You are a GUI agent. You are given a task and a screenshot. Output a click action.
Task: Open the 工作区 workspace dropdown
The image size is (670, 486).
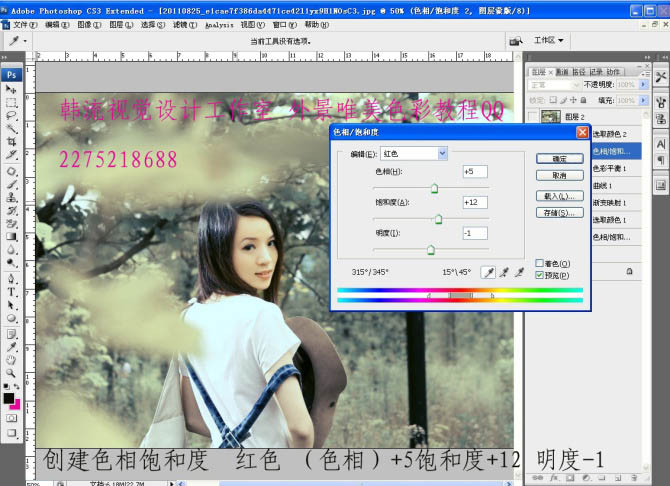pyautogui.click(x=549, y=41)
